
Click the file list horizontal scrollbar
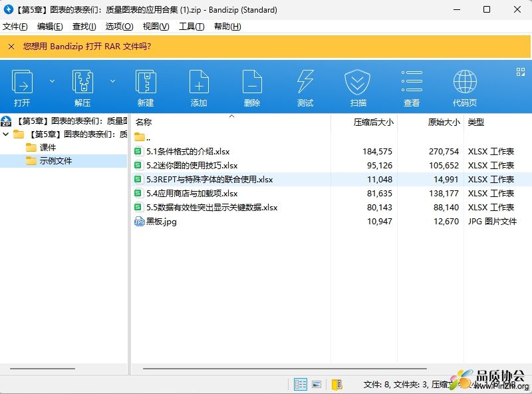[x=285, y=368]
